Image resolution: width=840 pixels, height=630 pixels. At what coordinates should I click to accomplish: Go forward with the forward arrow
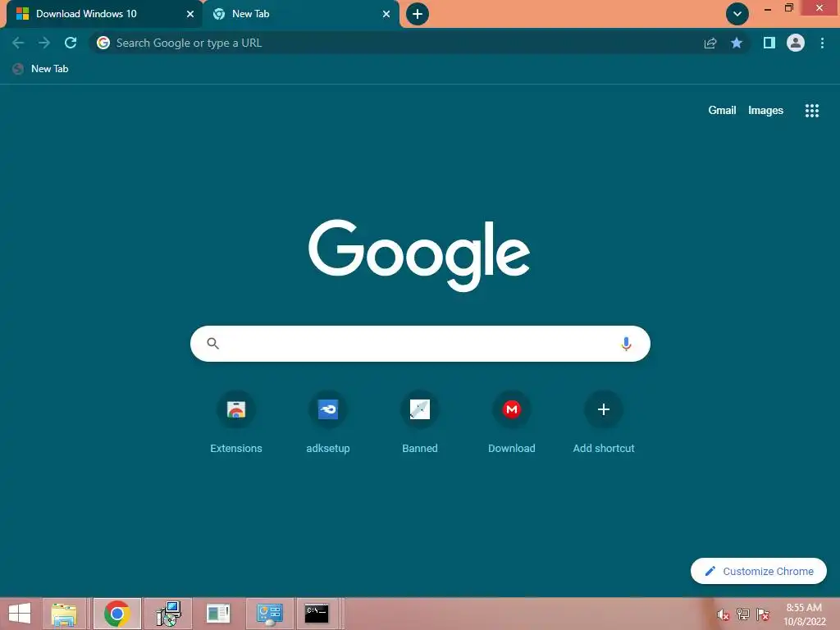coord(44,43)
